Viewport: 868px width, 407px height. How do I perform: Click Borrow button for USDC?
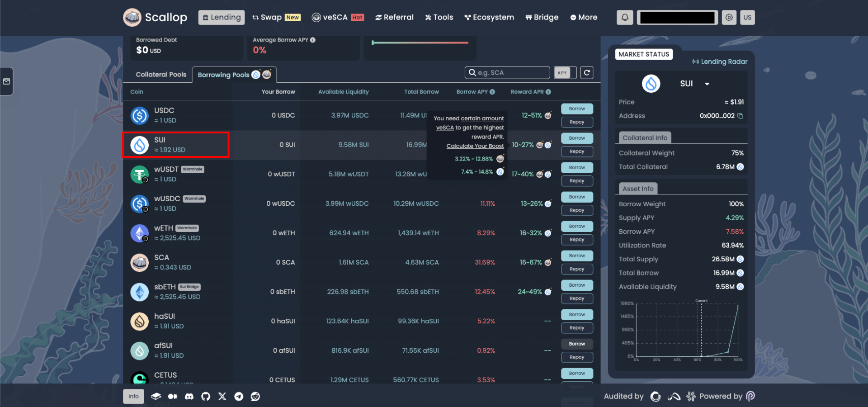[577, 109]
